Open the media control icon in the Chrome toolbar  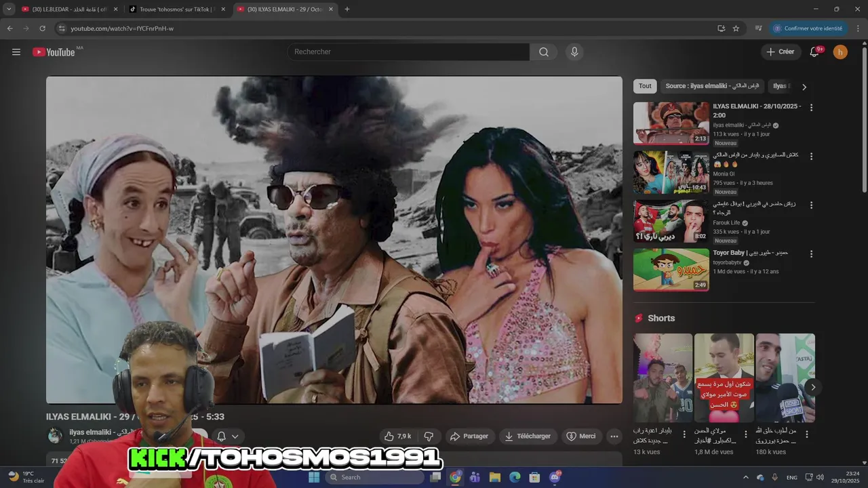coord(758,28)
